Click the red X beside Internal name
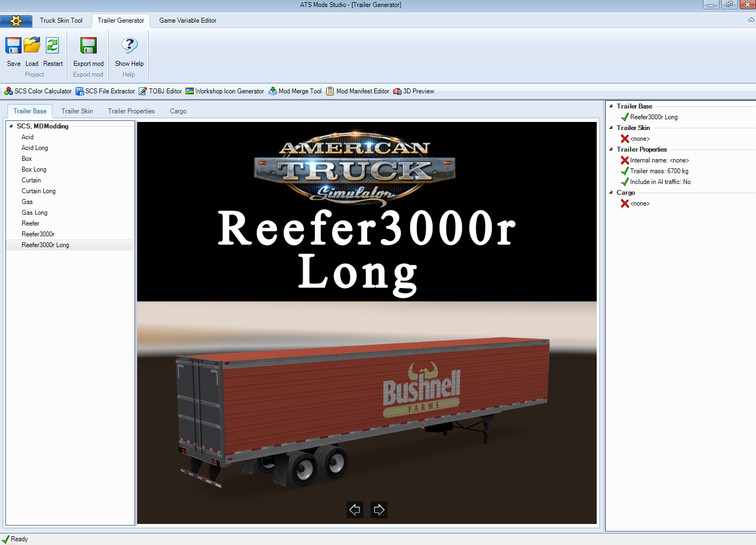The height and width of the screenshot is (545, 756). (625, 160)
